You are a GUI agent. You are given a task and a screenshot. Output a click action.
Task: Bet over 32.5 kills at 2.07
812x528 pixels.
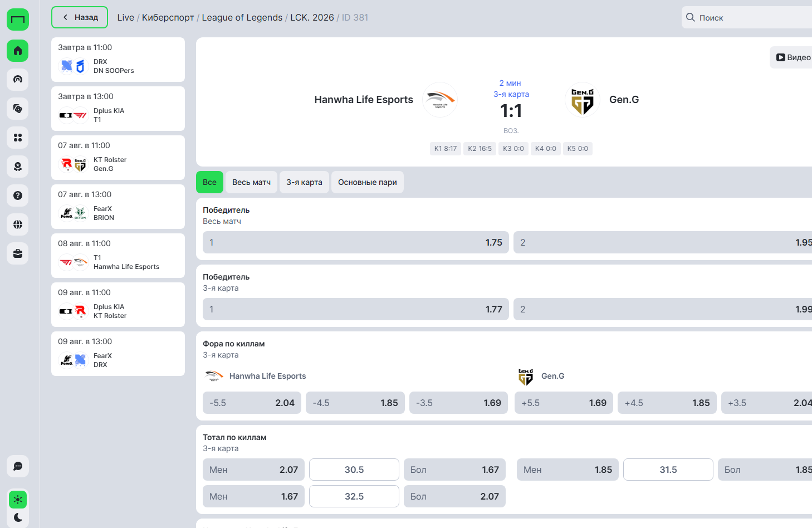point(454,496)
